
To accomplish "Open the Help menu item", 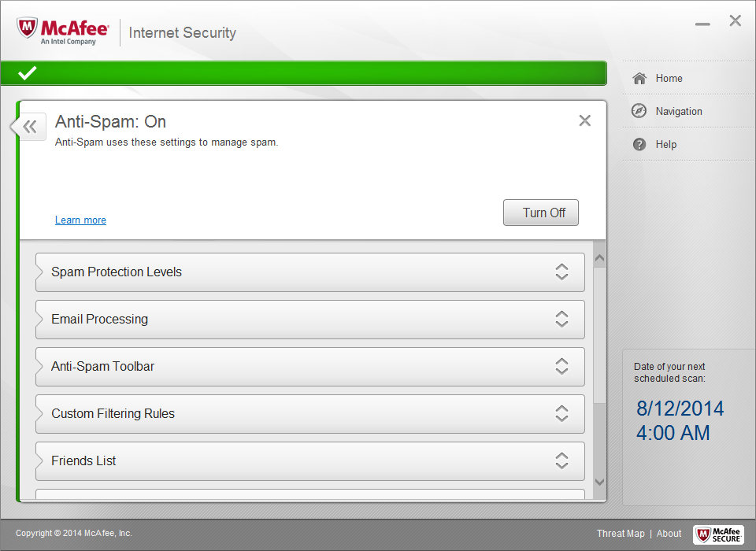I will click(x=665, y=144).
